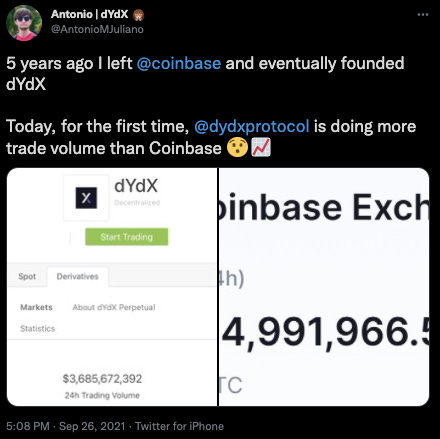Click the monkey emoji beside the name
The height and width of the screenshot is (439, 440).
138,15
